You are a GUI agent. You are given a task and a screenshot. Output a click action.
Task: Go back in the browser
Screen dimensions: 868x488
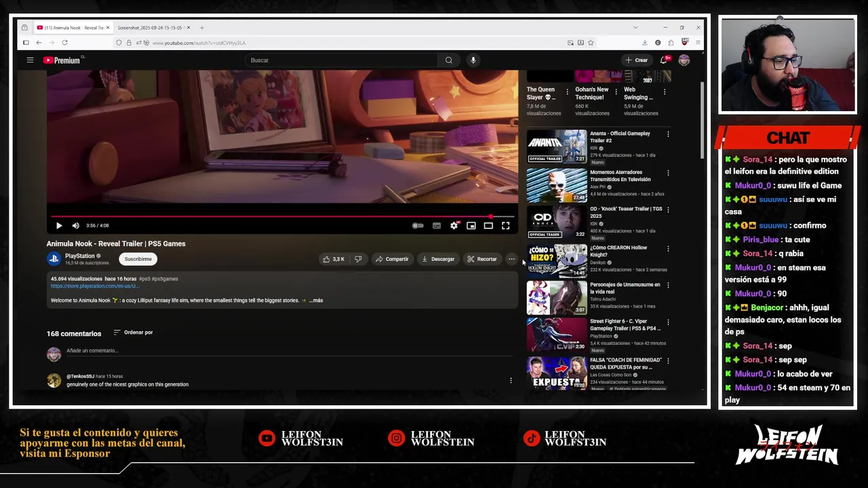(39, 43)
